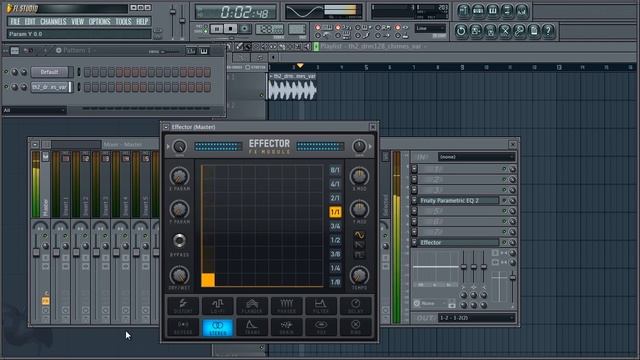Open the piano roll toolbar icon
Image resolution: width=640 pixels, height=360 pixels.
pos(493,11)
